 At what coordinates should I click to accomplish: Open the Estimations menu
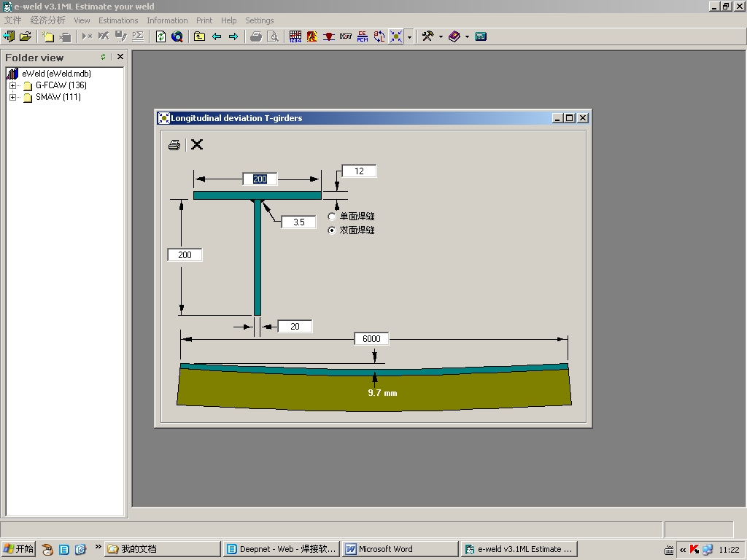point(118,20)
